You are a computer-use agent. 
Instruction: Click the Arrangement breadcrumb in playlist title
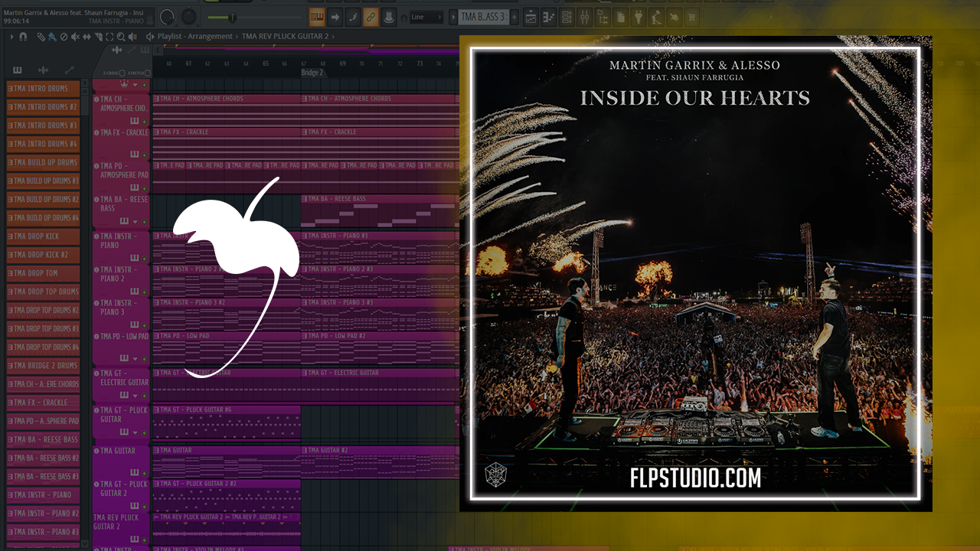210,37
